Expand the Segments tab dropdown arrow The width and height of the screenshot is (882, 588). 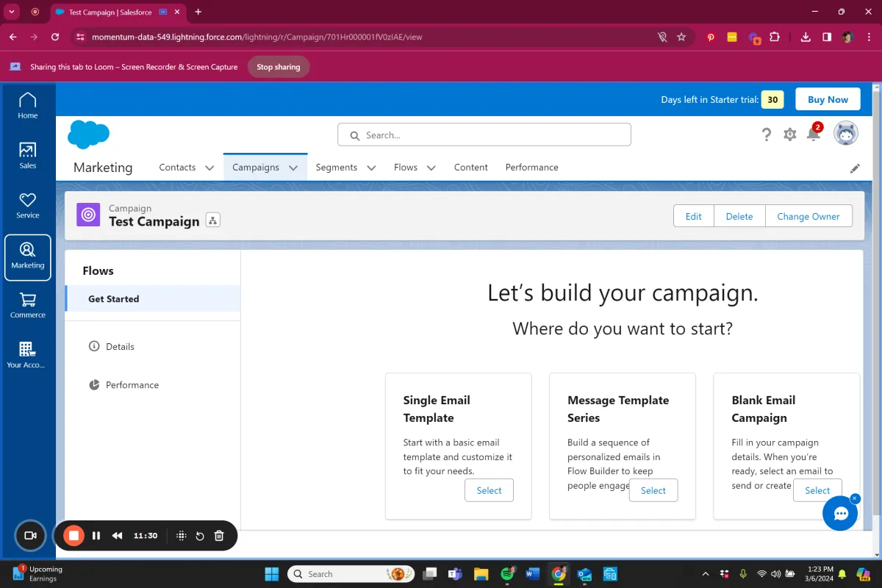[x=371, y=168]
